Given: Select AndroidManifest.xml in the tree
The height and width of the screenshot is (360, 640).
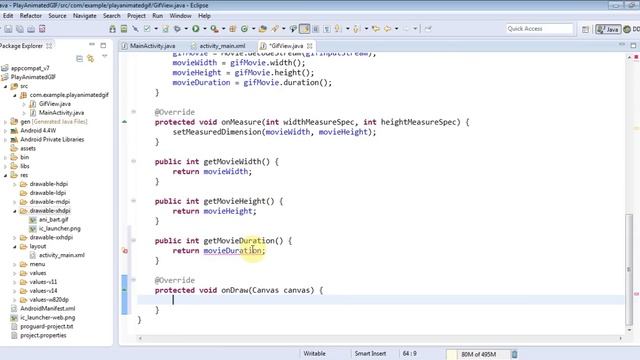Looking at the screenshot, I should pos(48,309).
